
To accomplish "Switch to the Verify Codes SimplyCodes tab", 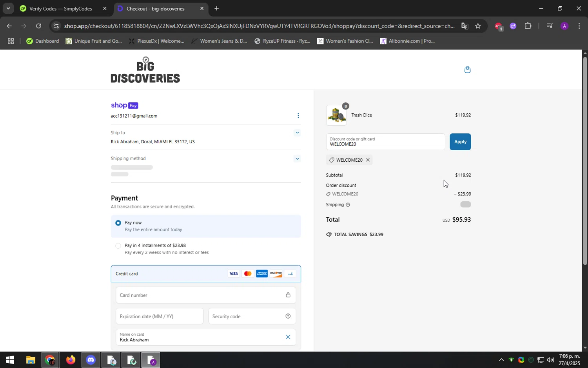I will (x=63, y=9).
